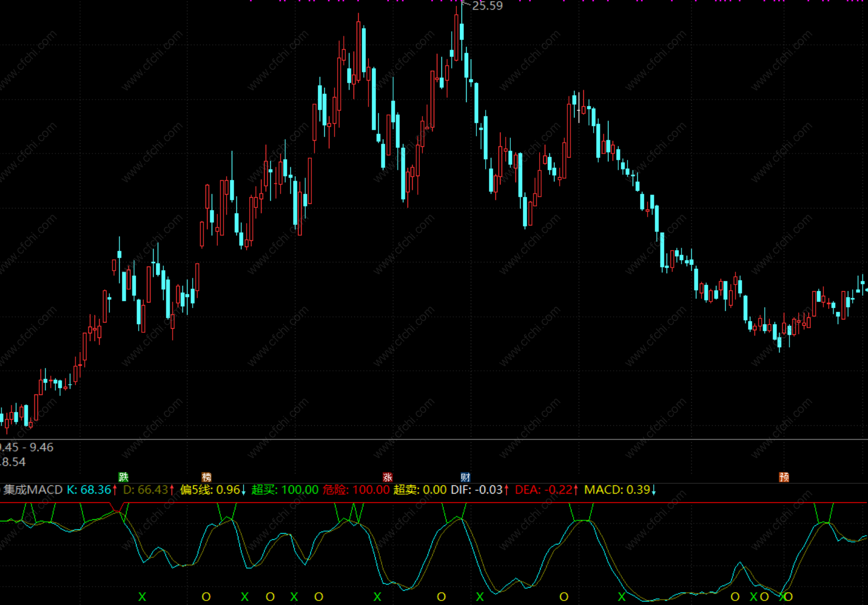Click the red 涨 event marker icon

pyautogui.click(x=387, y=477)
